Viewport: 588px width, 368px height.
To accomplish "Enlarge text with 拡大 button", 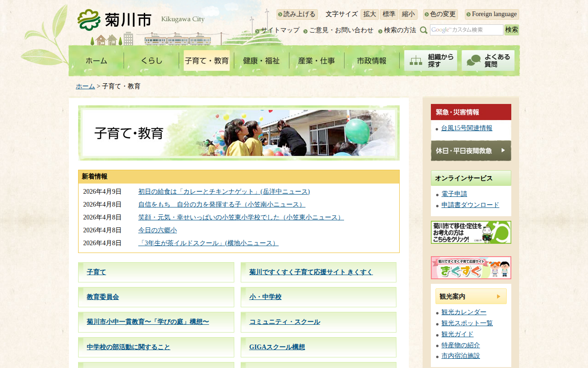I will click(x=370, y=14).
